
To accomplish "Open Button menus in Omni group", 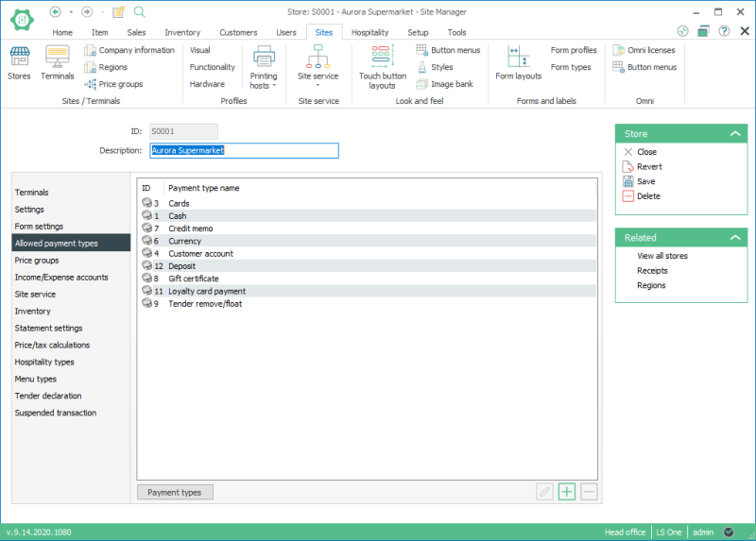I will point(644,67).
